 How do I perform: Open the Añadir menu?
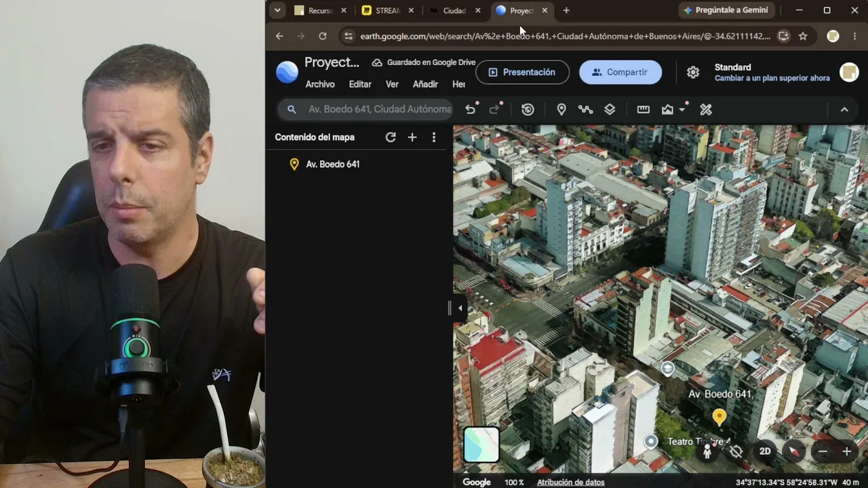tap(425, 84)
